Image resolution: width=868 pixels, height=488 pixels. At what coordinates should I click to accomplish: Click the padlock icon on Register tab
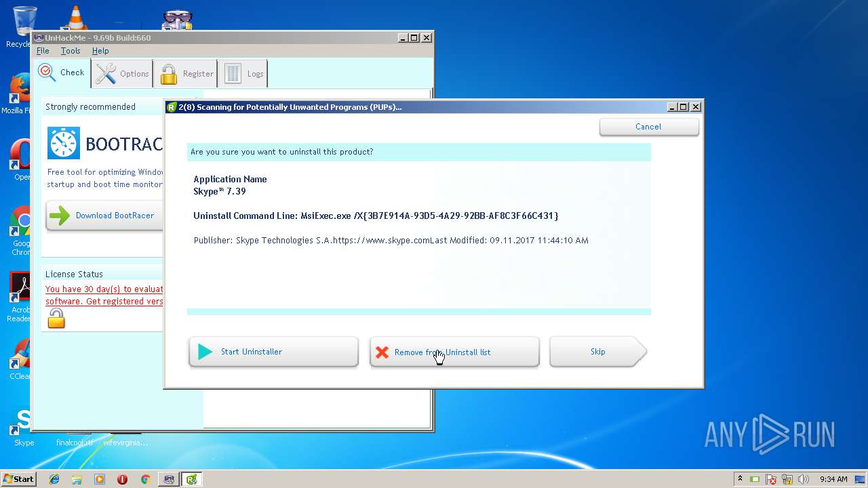coord(169,74)
